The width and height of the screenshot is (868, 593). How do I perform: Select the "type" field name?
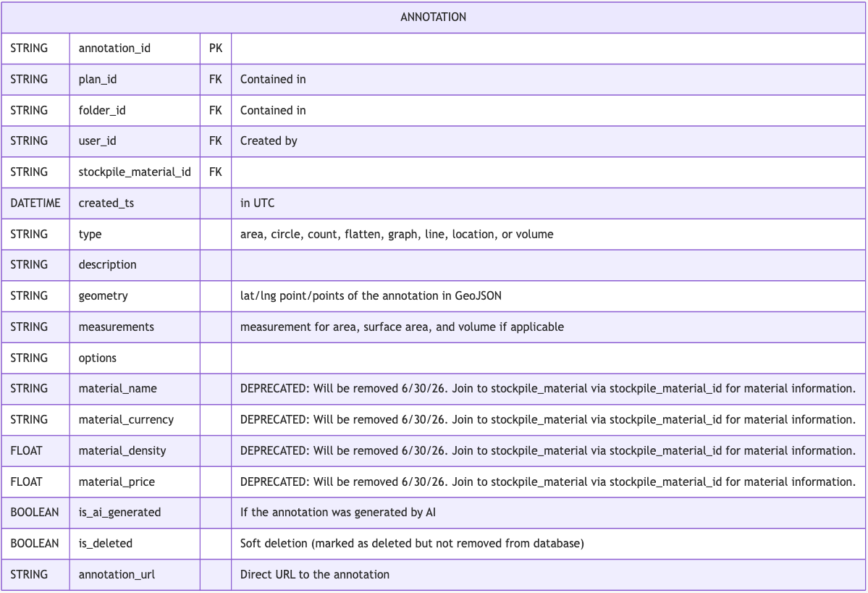(90, 234)
